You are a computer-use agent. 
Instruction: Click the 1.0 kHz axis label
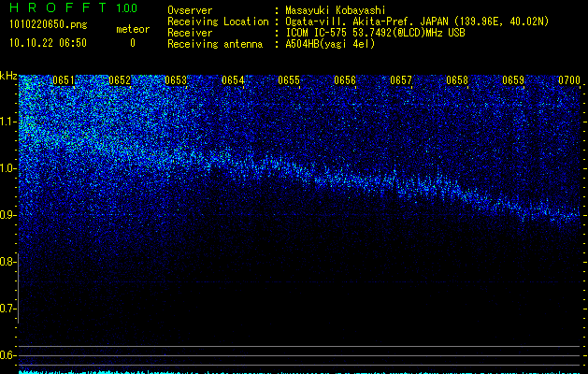(7, 168)
